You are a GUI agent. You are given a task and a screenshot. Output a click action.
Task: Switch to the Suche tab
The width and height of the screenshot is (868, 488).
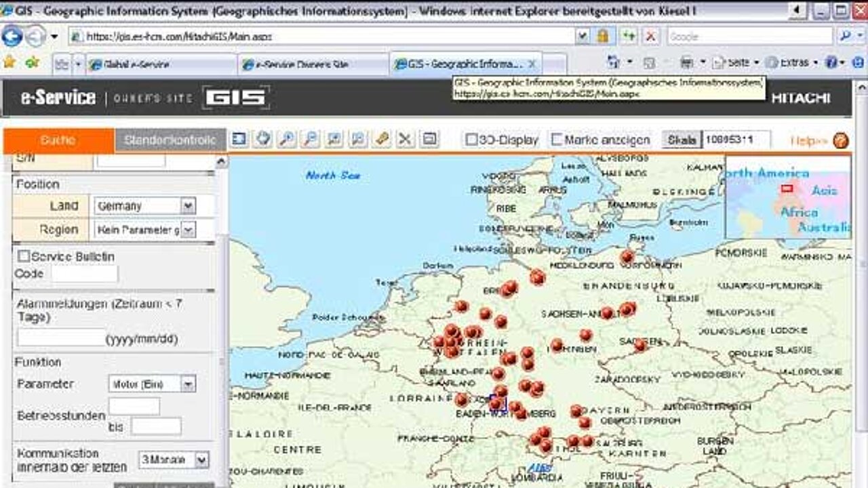pyautogui.click(x=58, y=140)
